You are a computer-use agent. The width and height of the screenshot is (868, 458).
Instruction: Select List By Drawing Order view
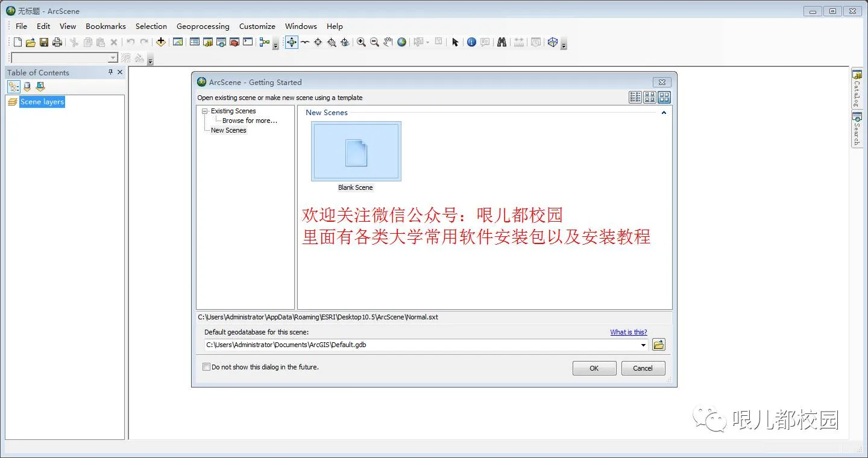pos(13,87)
